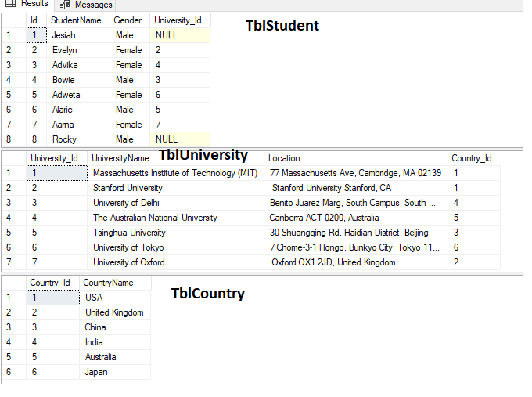Click the 77 Massachusetts Ave location cell
The image size is (532, 397).
coord(355,173)
